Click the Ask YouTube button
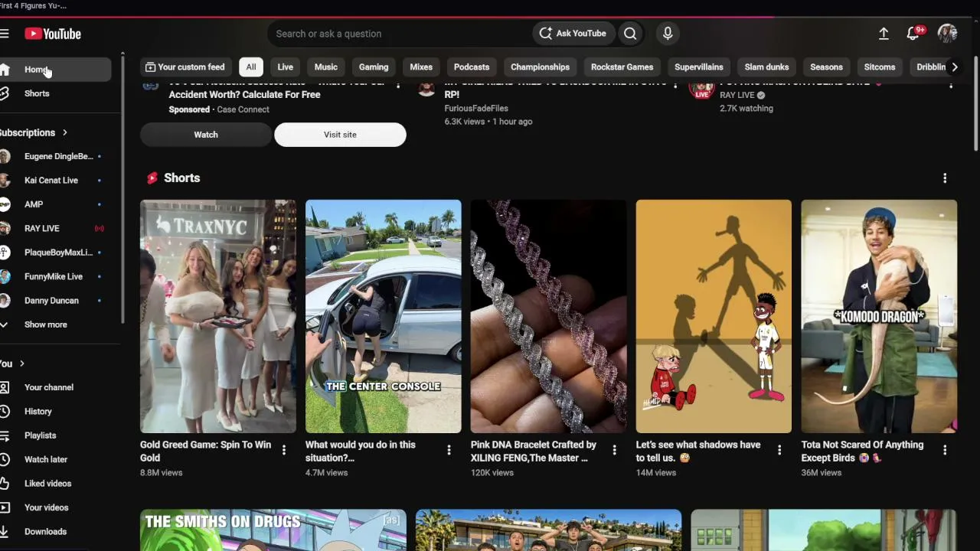 573,34
